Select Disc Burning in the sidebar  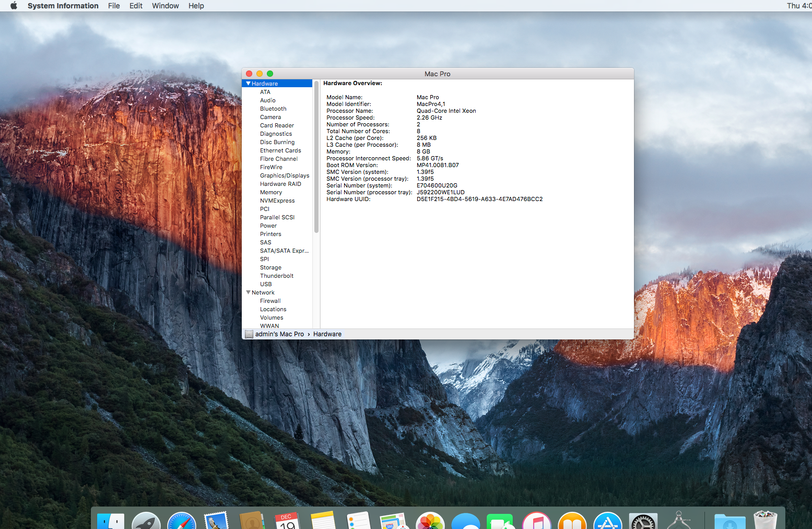coord(277,142)
